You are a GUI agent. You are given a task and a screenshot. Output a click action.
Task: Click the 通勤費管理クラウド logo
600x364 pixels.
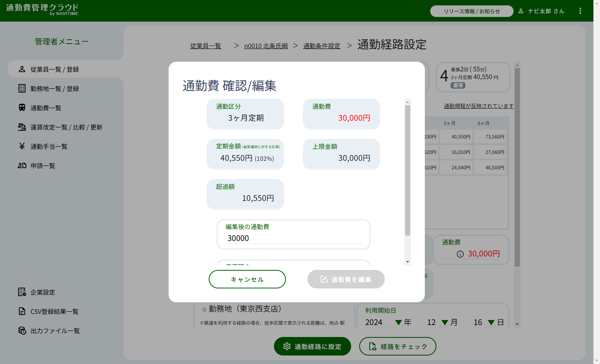(42, 10)
